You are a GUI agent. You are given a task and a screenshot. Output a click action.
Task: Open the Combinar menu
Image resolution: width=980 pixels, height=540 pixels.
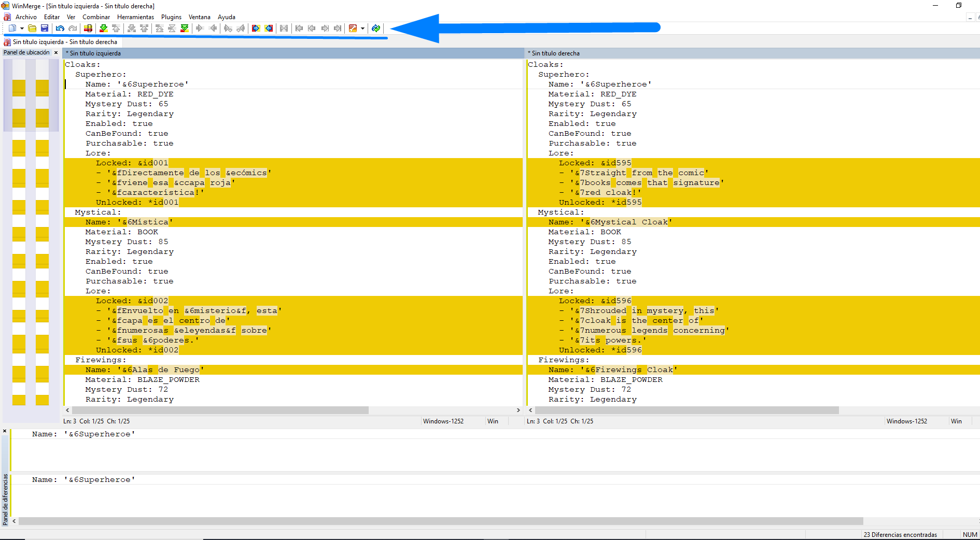coord(96,17)
